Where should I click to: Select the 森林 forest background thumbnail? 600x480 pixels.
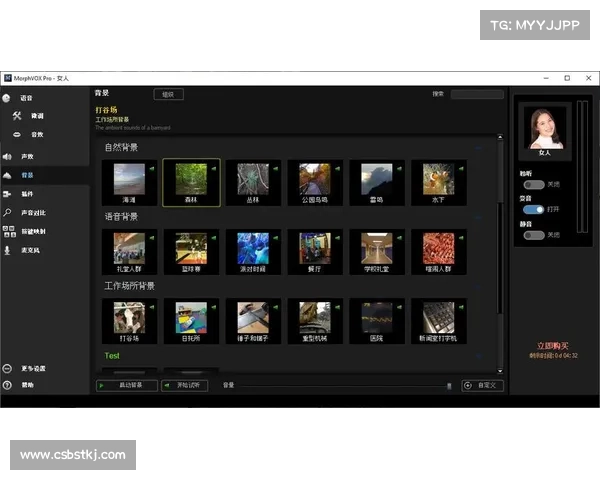click(x=191, y=183)
